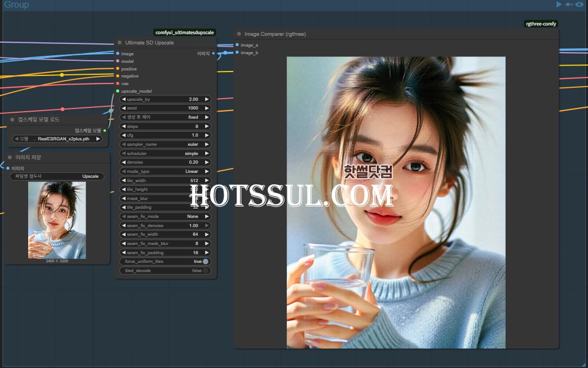Open the scheduler simple dropdown
The image size is (588, 368).
[x=165, y=153]
